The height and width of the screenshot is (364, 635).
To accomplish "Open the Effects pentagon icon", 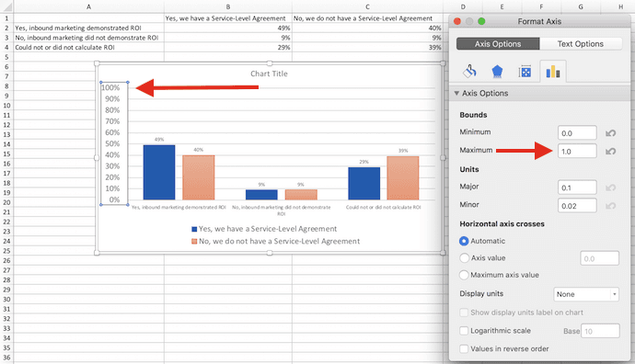I will point(497,72).
